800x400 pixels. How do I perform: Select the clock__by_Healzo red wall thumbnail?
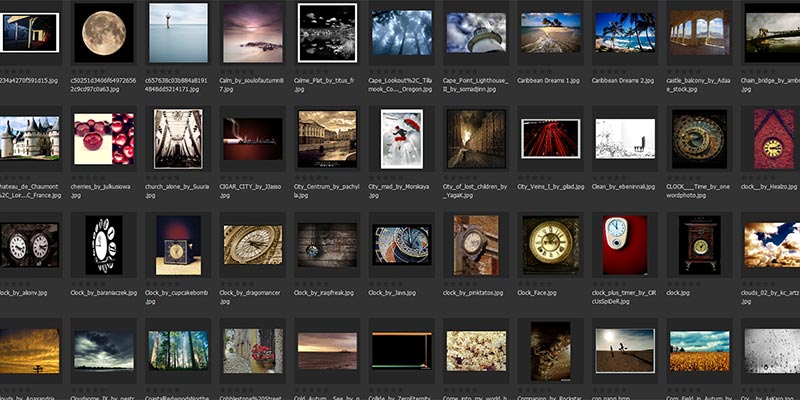click(774, 139)
